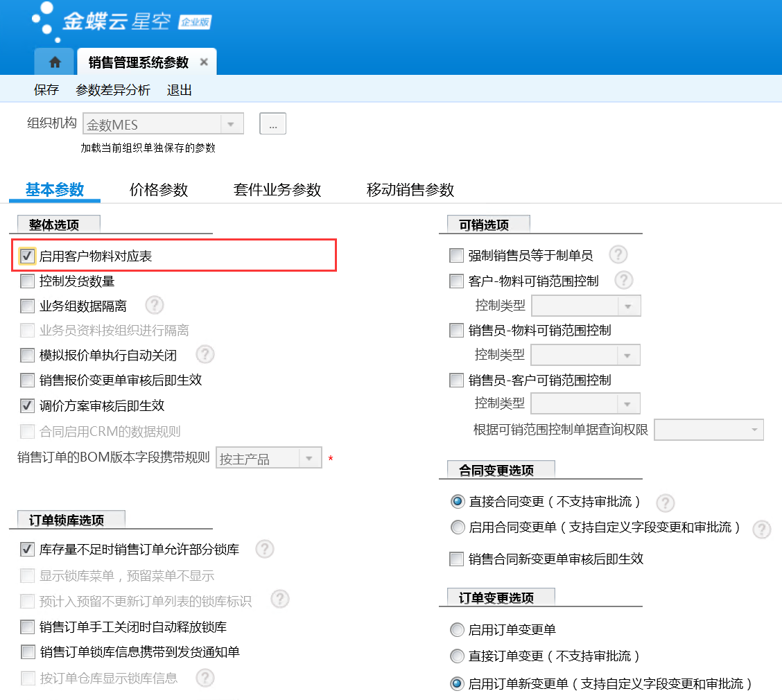The width and height of the screenshot is (782, 700).
Task: Expand the 组织机构 dropdown
Action: [x=231, y=125]
